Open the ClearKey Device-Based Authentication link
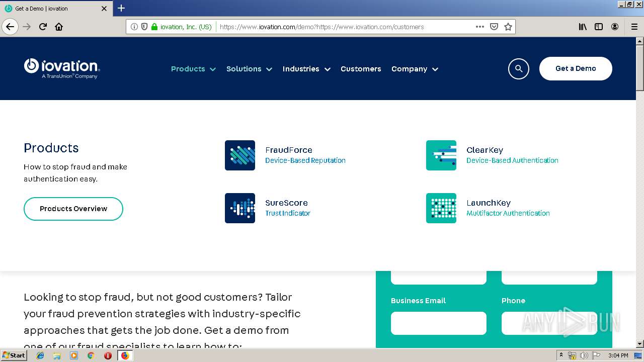Viewport: 644px width, 362px height. pyautogui.click(x=512, y=155)
